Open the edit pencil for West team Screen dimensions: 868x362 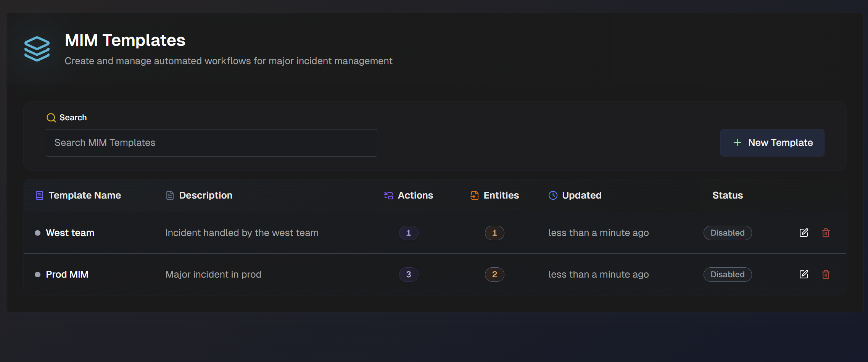coord(804,233)
